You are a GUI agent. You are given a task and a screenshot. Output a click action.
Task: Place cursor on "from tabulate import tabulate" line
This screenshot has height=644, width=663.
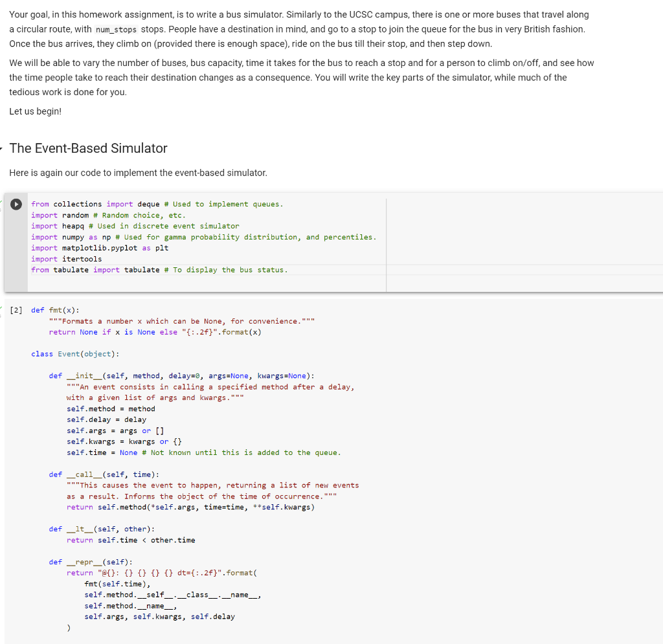159,270
